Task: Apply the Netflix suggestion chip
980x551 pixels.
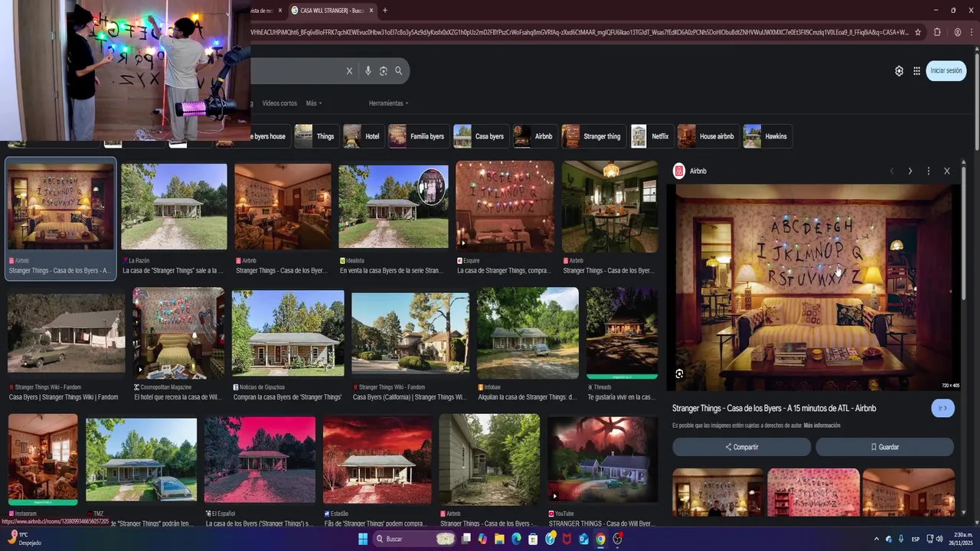Action: point(652,136)
